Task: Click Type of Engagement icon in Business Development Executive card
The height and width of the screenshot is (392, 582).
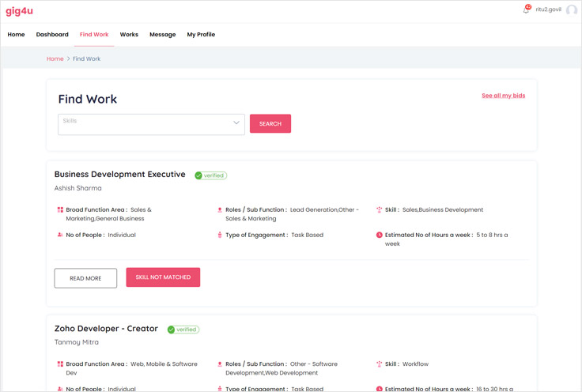Action: pos(220,235)
